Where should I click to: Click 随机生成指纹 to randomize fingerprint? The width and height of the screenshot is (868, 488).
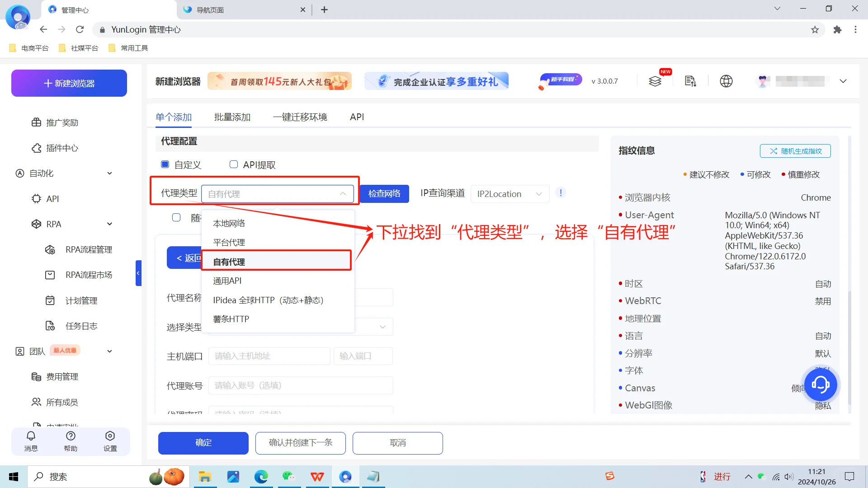click(x=795, y=151)
